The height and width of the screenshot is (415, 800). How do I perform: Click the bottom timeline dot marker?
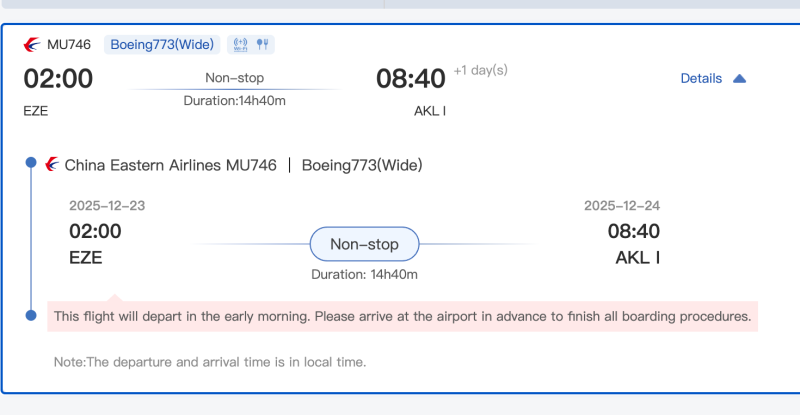pos(31,316)
